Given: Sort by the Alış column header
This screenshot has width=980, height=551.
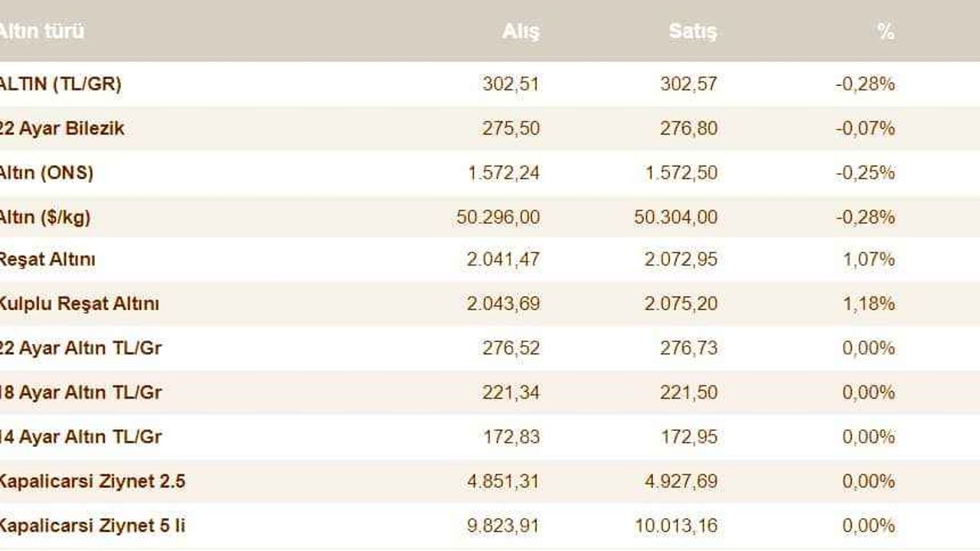Looking at the screenshot, I should [521, 31].
